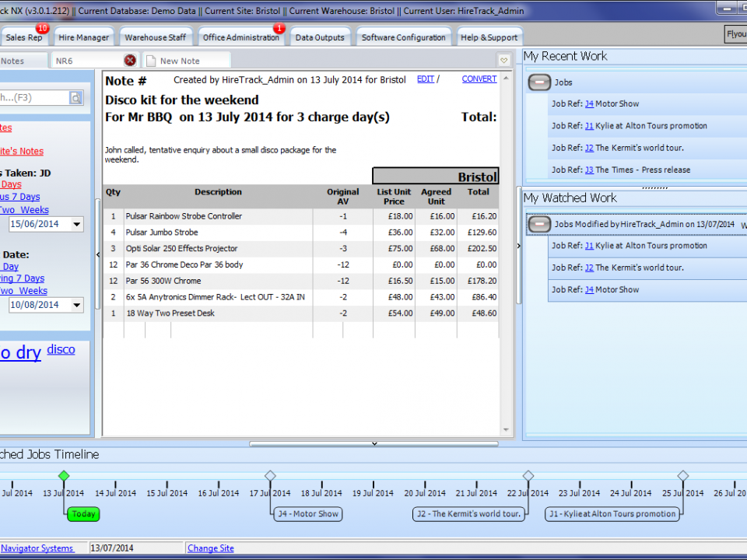Switch to the Software Configuration tab
This screenshot has width=747, height=560.
click(x=404, y=37)
